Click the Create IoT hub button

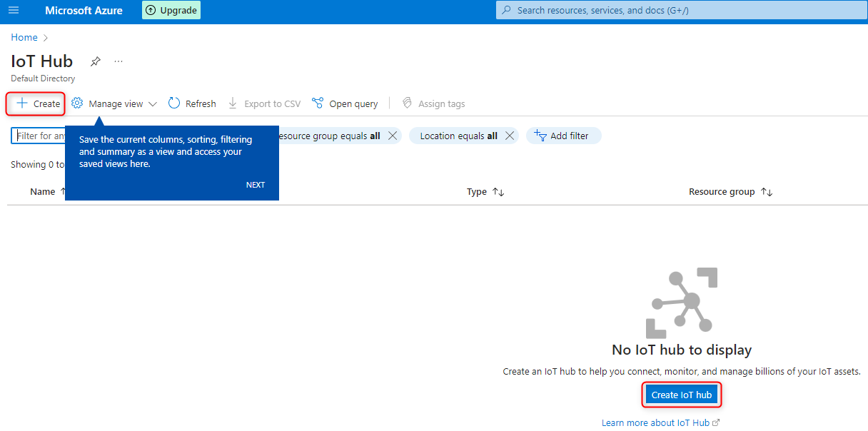click(x=682, y=395)
